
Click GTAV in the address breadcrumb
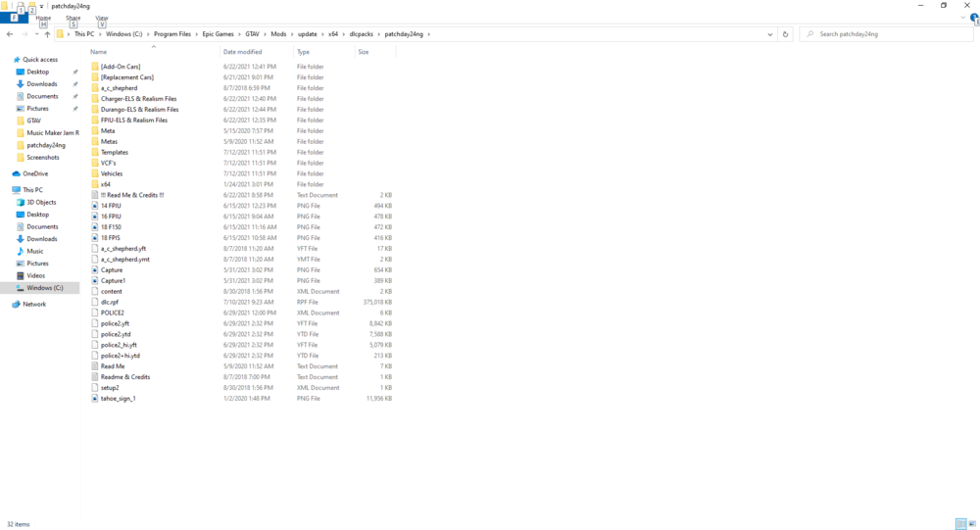point(253,34)
